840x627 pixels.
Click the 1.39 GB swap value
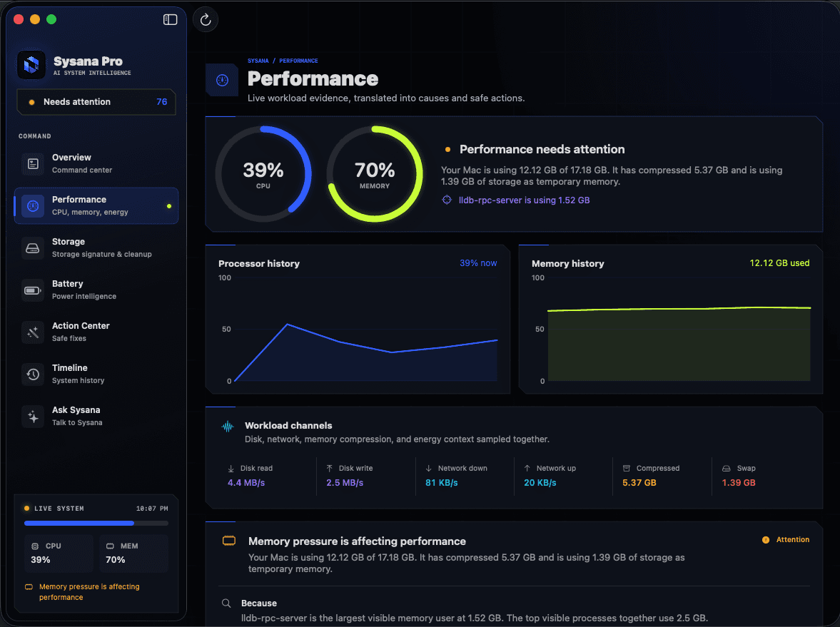(x=739, y=483)
